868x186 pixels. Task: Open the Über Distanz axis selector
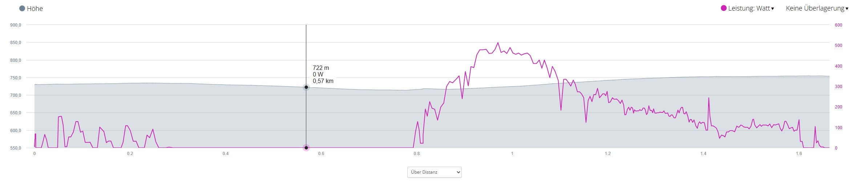(x=434, y=172)
